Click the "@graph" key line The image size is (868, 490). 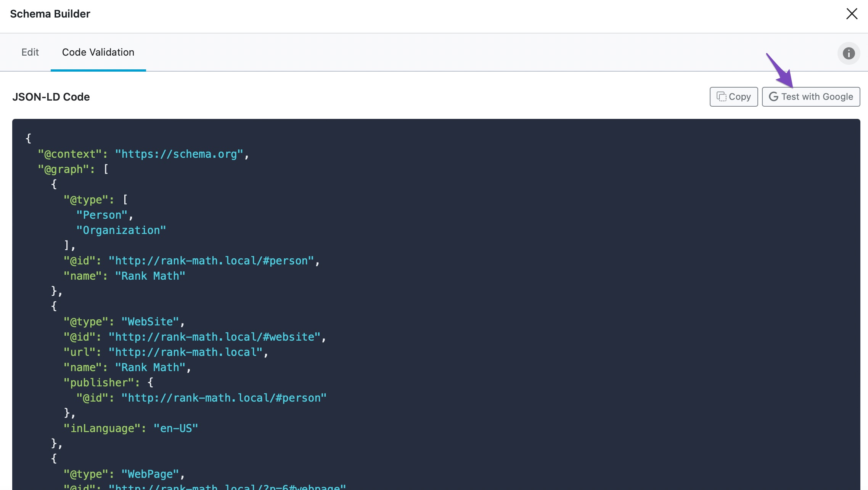click(73, 169)
